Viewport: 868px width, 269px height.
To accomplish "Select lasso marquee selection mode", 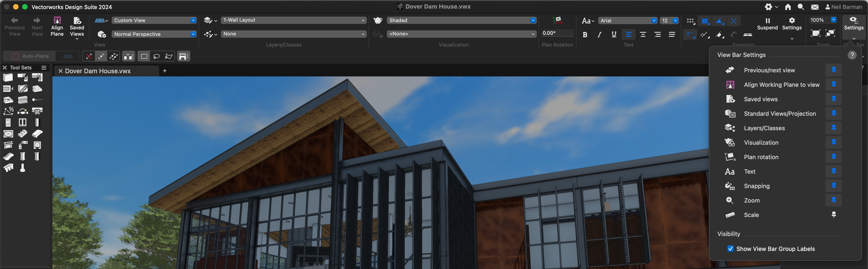I will tap(156, 56).
